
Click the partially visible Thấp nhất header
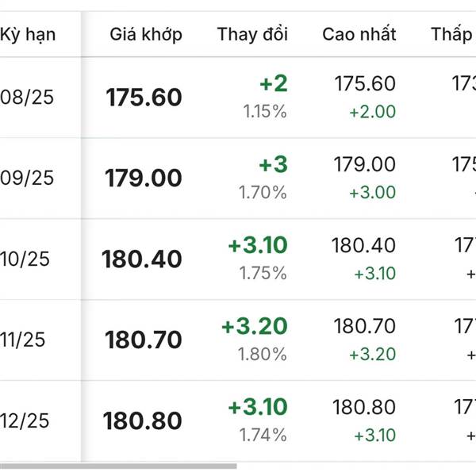[453, 34]
